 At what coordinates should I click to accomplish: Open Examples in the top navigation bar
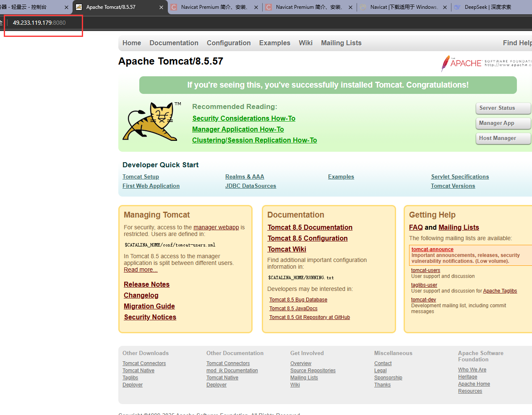[x=275, y=43]
